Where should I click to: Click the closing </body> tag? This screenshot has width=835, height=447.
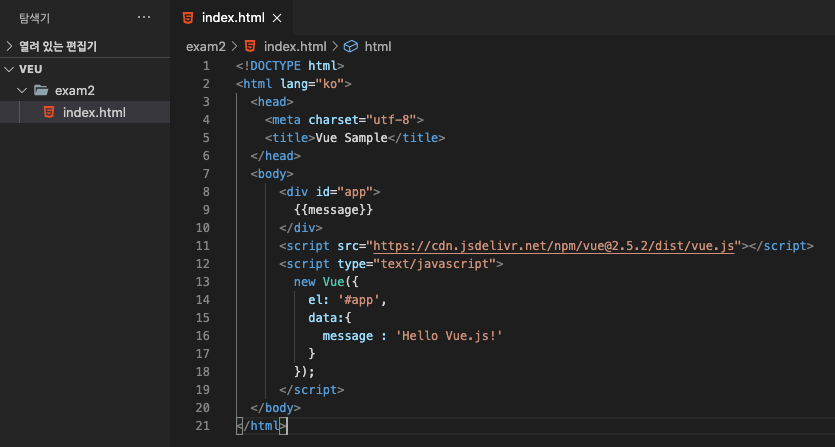pos(276,408)
